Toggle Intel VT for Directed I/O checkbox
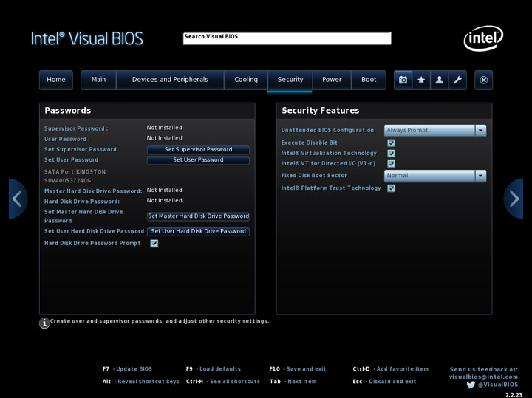Image resolution: width=532 pixels, height=398 pixels. pyautogui.click(x=391, y=164)
